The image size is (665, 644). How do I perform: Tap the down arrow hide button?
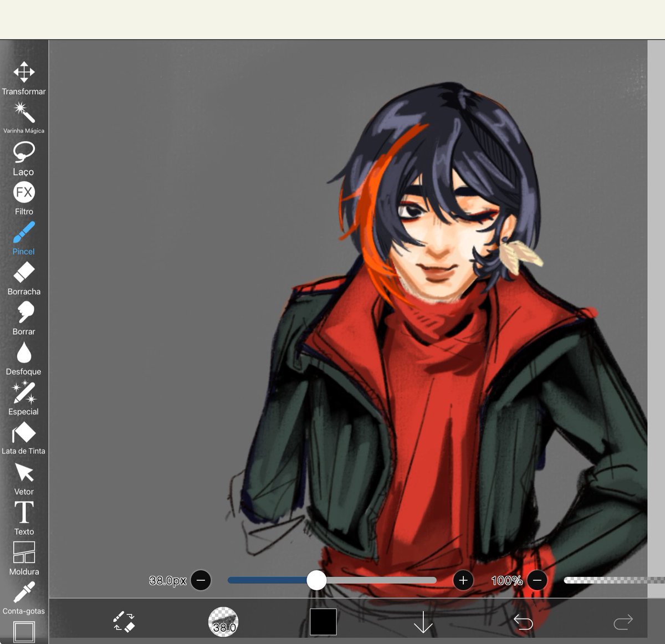pos(423,622)
